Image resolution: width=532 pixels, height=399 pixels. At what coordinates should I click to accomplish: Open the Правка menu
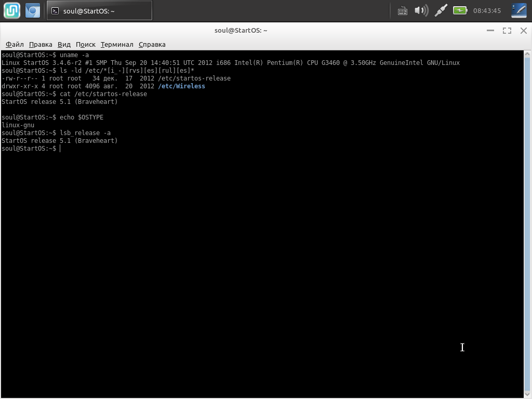click(x=41, y=45)
